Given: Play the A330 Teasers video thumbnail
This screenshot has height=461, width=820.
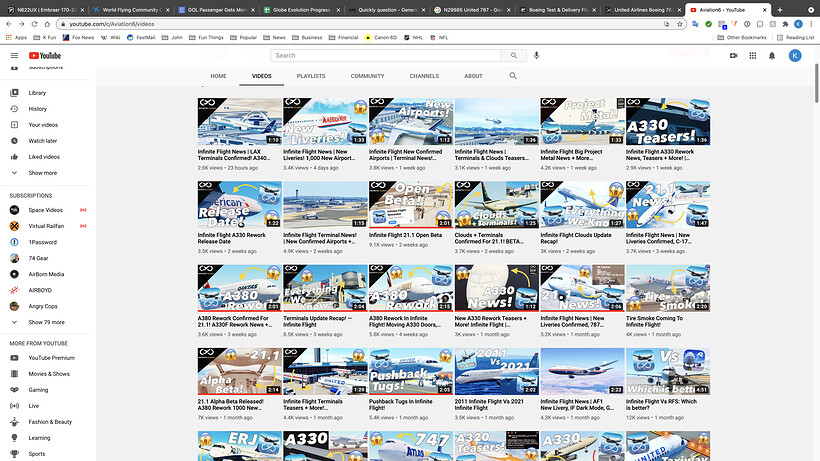Looking at the screenshot, I should pyautogui.click(x=668, y=121).
